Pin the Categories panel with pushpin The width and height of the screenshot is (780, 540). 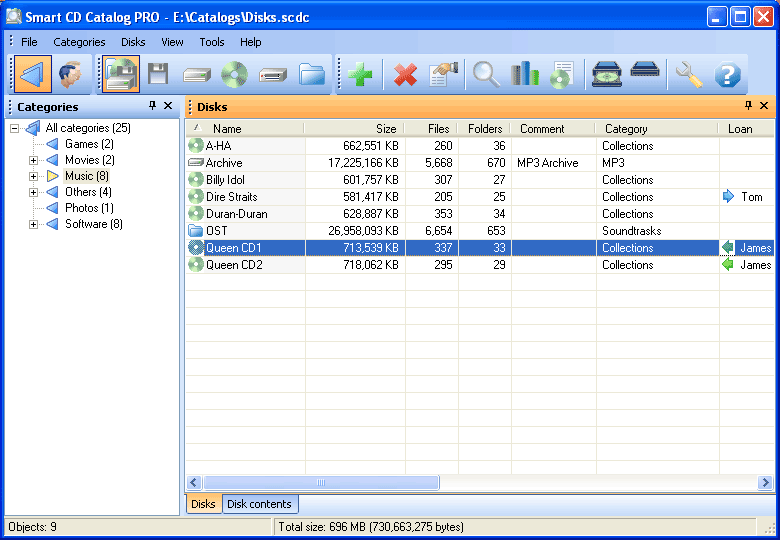pos(152,106)
